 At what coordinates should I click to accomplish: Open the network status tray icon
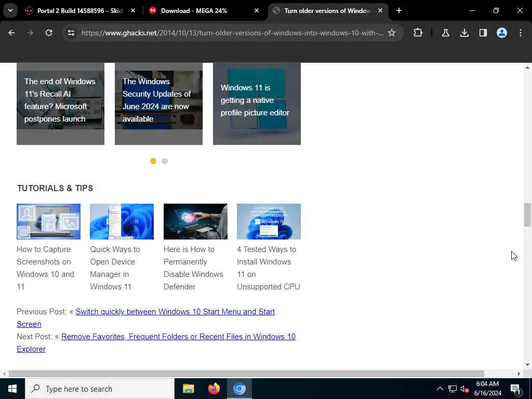(x=453, y=389)
